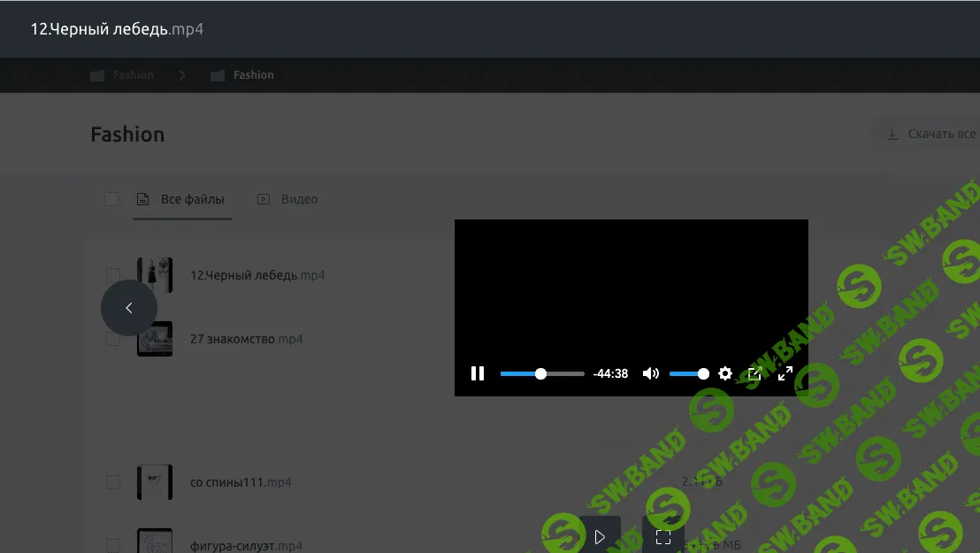Switch to Видео tab
The height and width of the screenshot is (553, 980).
pyautogui.click(x=288, y=199)
